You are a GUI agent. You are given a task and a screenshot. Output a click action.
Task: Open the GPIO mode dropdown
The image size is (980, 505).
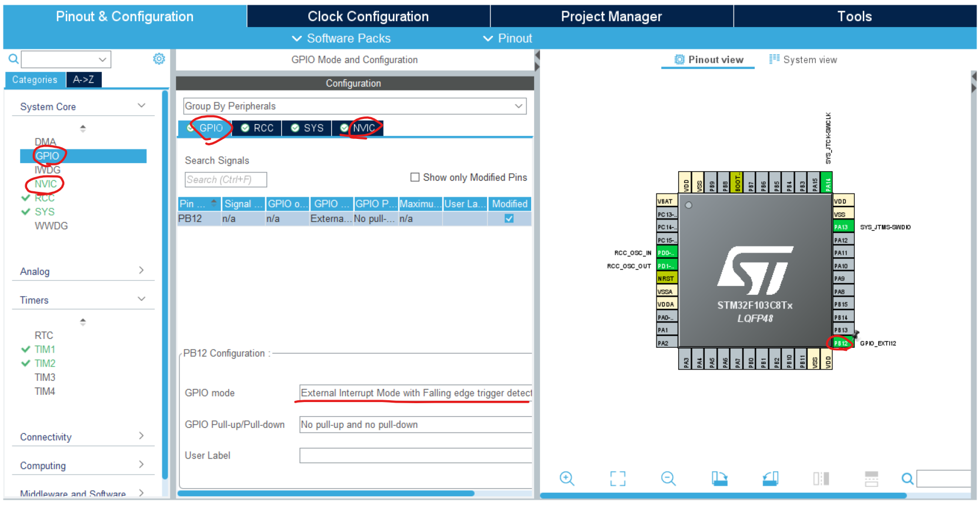click(415, 393)
